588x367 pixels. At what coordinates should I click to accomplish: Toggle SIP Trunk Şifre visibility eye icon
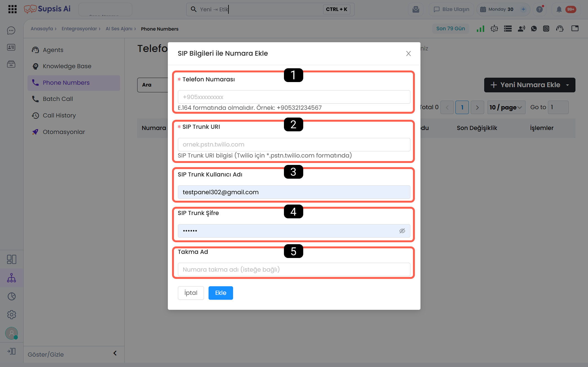pyautogui.click(x=402, y=231)
